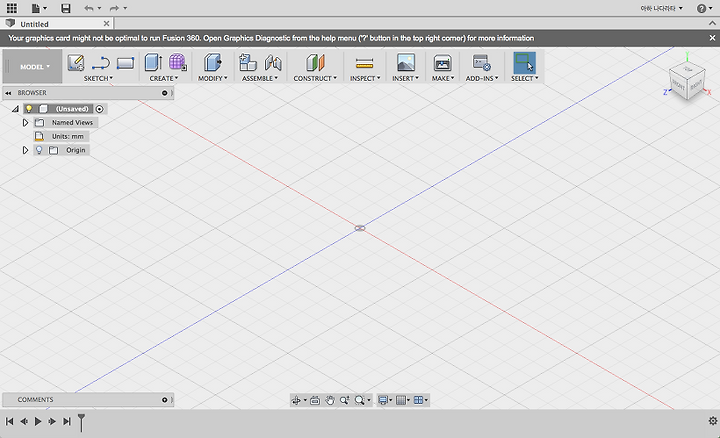This screenshot has width=720, height=438.
Task: Activate the Select tool icon
Action: click(524, 62)
